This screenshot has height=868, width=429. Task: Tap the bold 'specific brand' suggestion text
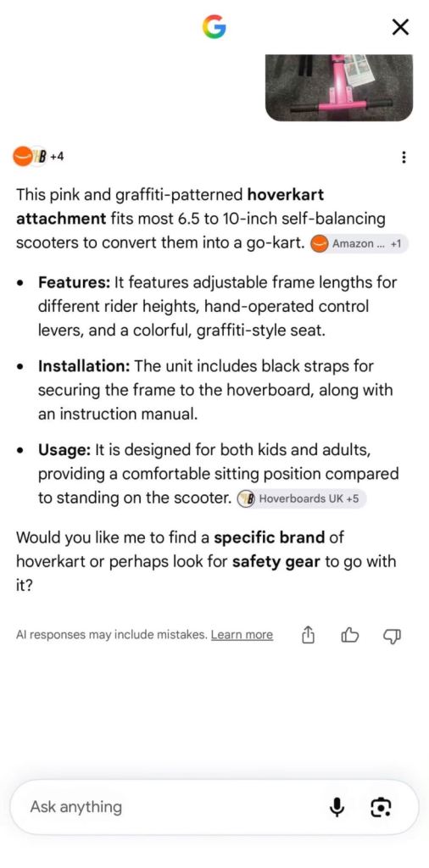(x=269, y=537)
